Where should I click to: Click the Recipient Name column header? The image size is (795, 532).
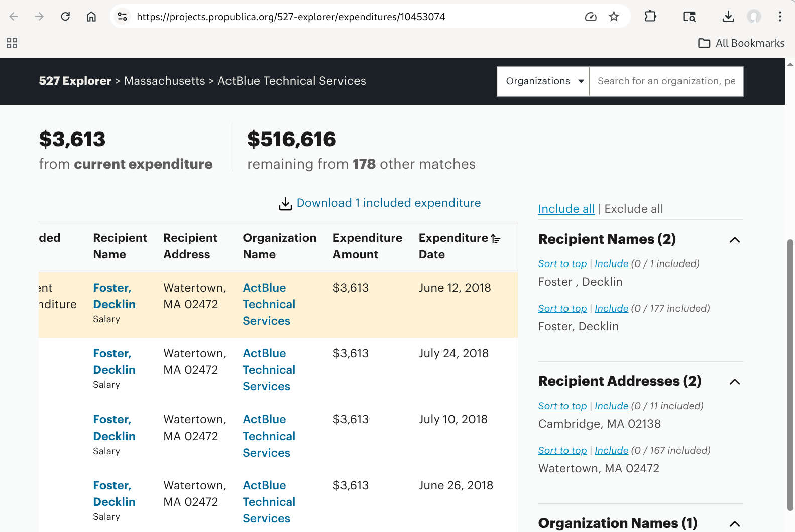pyautogui.click(x=120, y=246)
